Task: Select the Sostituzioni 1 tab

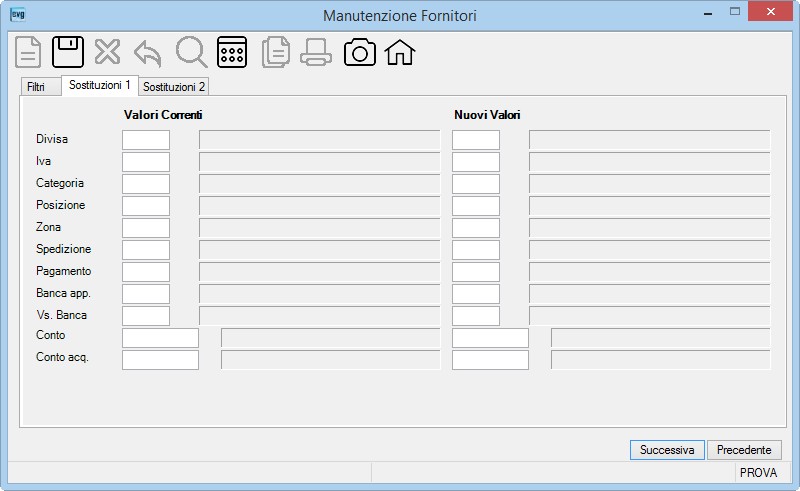Action: coord(100,85)
